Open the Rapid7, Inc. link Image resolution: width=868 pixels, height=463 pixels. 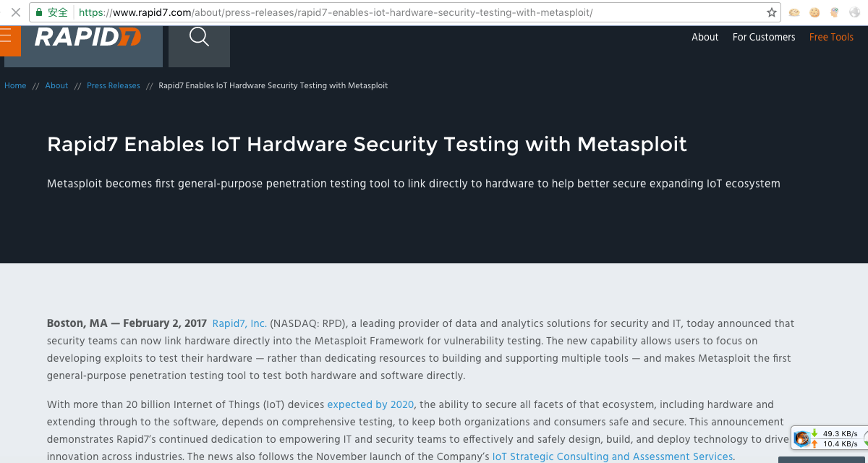(239, 323)
